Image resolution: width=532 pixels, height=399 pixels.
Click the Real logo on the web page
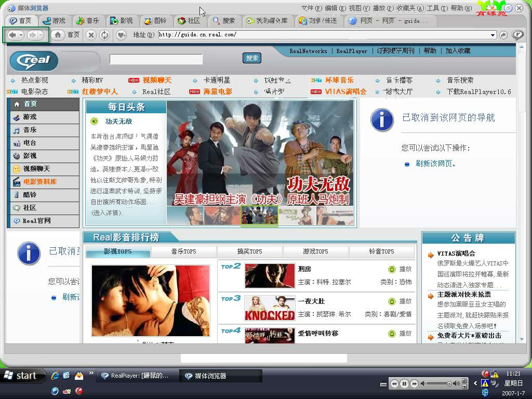(x=34, y=61)
